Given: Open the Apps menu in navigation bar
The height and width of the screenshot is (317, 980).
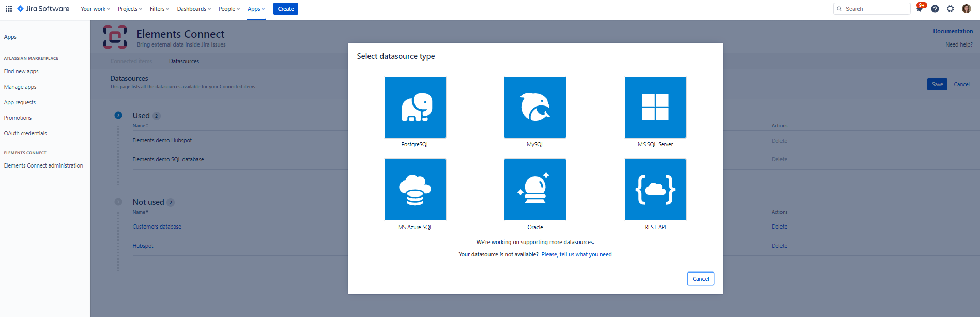Looking at the screenshot, I should 256,9.
